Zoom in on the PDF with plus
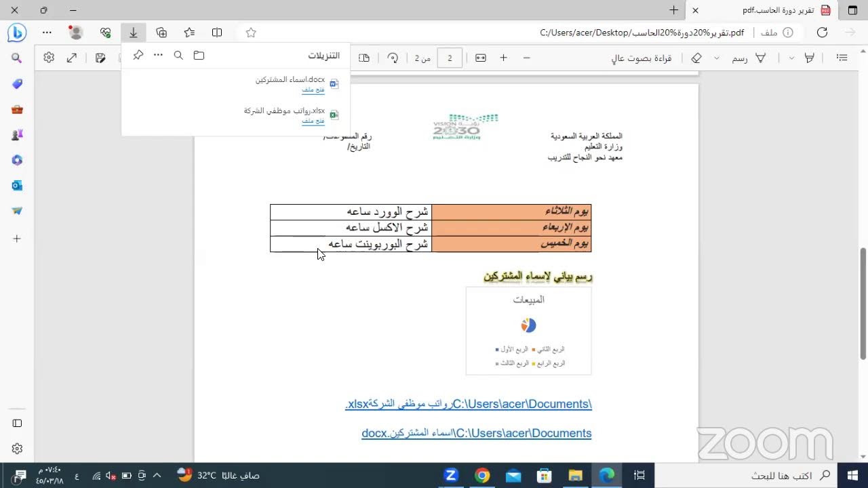This screenshot has height=488, width=868. [x=503, y=58]
